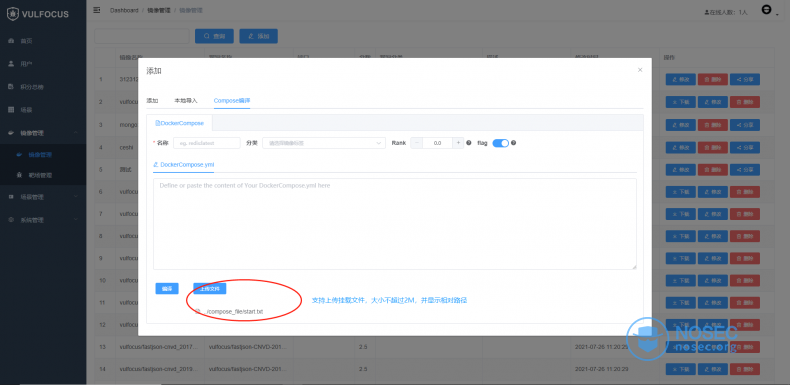790x385 pixels.
Task: Collapse the 镜像管理 sidebar group
Action: coord(43,133)
